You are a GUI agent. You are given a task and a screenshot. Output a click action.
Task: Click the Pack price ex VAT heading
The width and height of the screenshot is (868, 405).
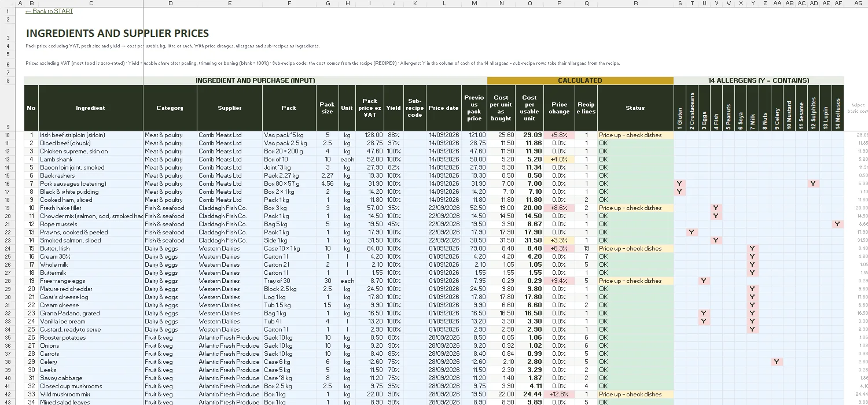pyautogui.click(x=370, y=108)
